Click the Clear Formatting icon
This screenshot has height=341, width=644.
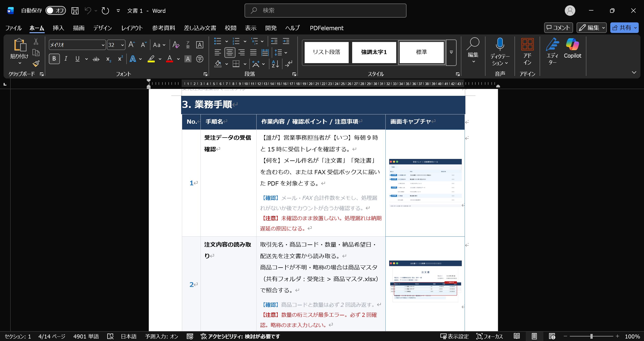tap(176, 45)
